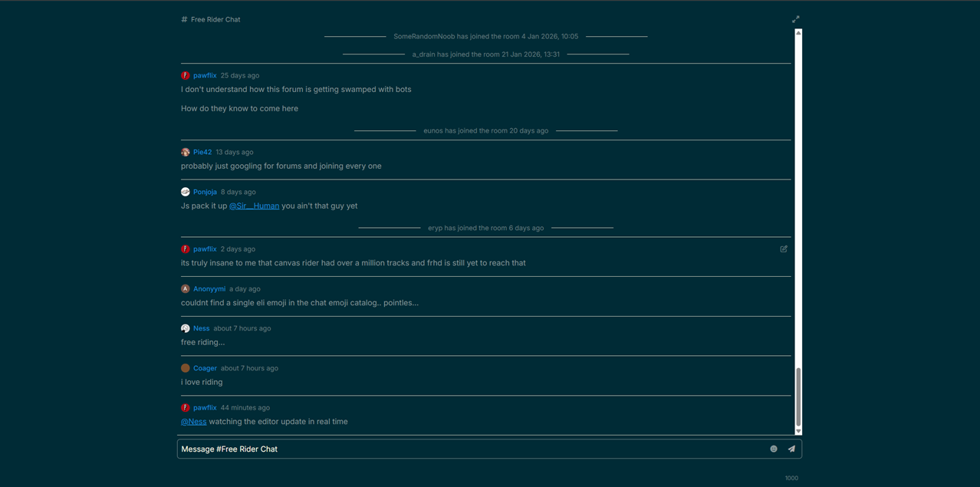Expand the chat to fullscreen
This screenshot has width=980, height=487.
click(x=795, y=19)
